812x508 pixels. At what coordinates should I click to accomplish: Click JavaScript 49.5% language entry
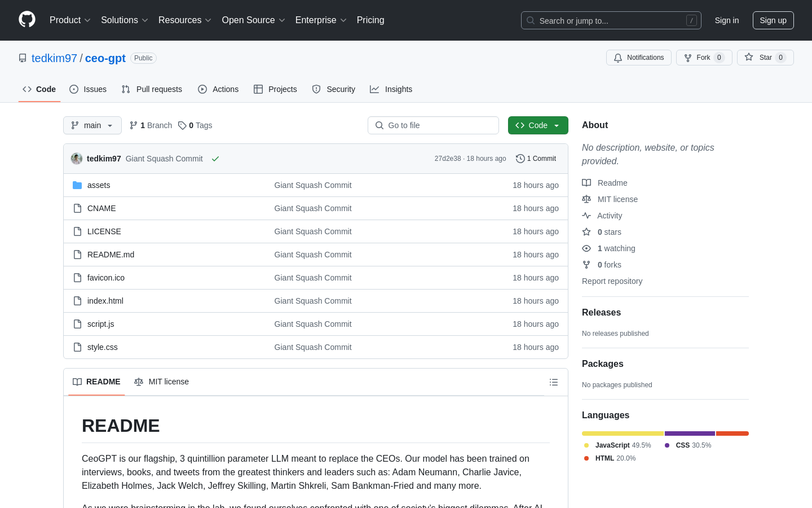pos(617,445)
